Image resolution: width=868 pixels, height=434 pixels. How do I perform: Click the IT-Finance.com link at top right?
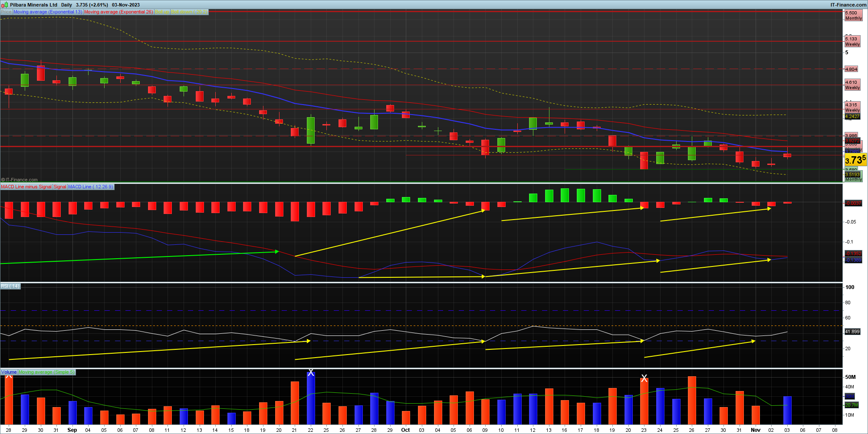point(848,5)
